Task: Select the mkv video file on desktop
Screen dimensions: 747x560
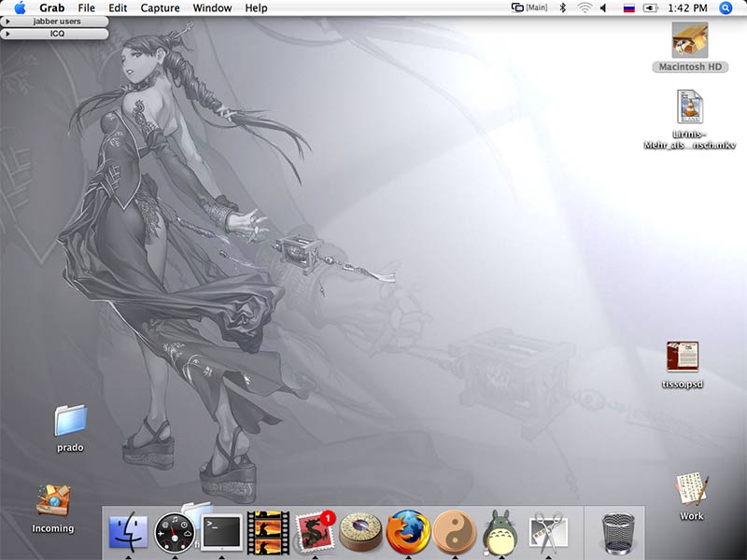Action: click(x=690, y=106)
